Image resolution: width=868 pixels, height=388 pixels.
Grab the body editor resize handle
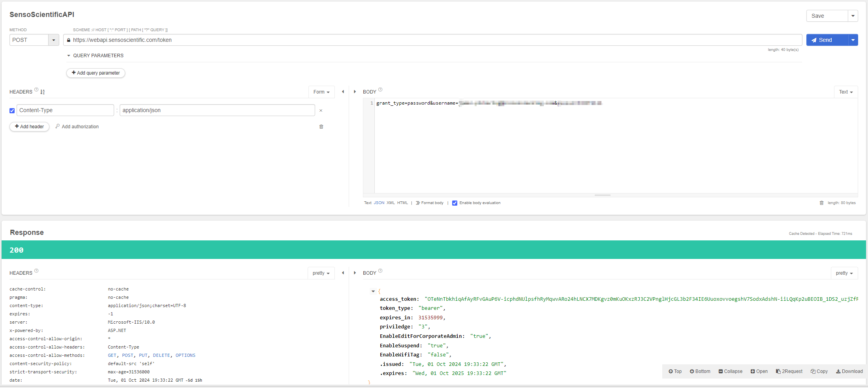click(x=603, y=195)
